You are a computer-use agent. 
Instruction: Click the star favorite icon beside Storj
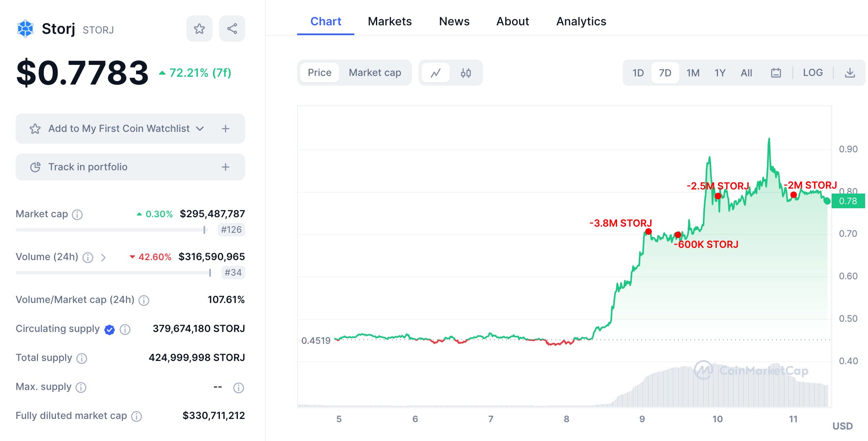pyautogui.click(x=199, y=29)
